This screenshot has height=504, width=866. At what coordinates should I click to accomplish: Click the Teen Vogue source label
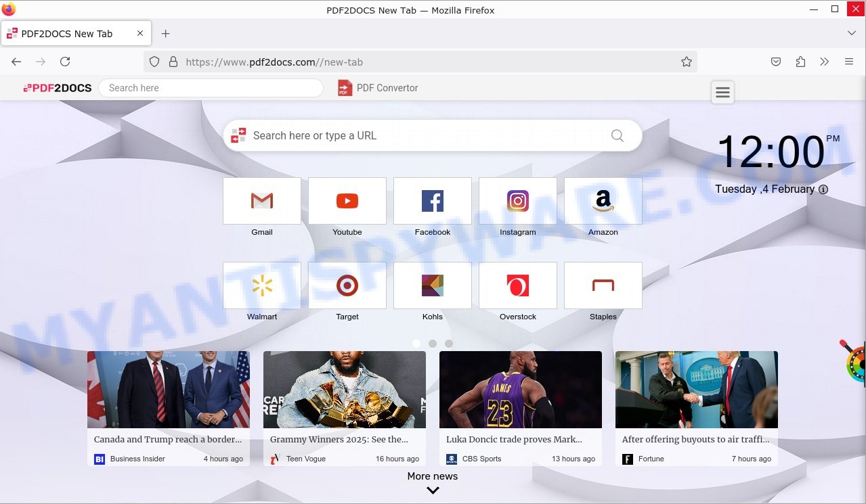click(x=306, y=459)
